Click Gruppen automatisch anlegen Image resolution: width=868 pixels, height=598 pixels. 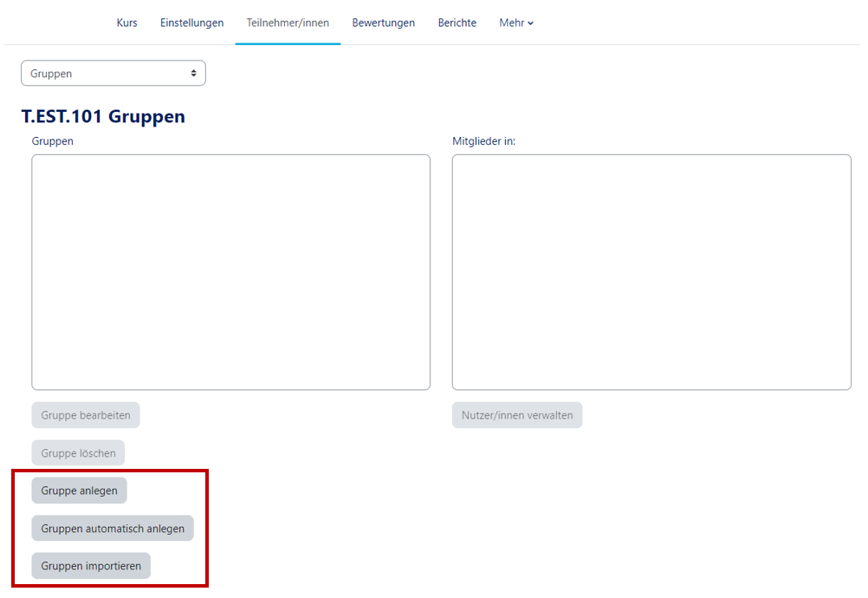point(113,529)
